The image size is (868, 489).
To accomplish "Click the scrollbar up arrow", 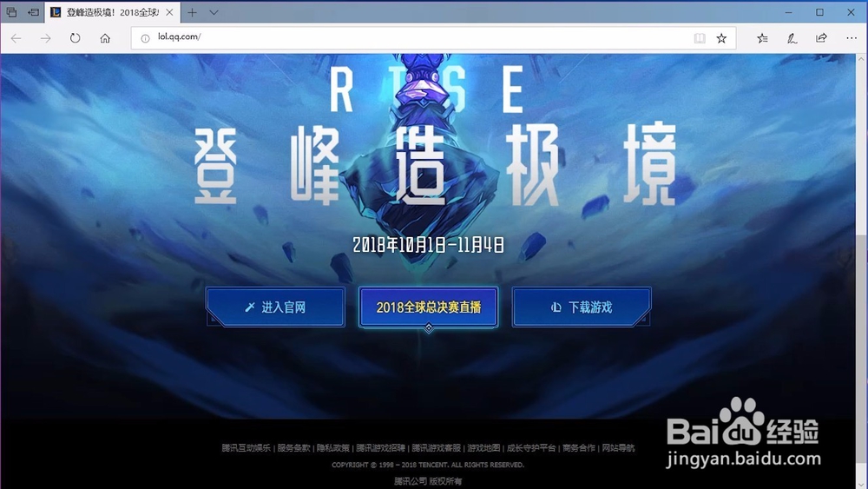I will [861, 59].
